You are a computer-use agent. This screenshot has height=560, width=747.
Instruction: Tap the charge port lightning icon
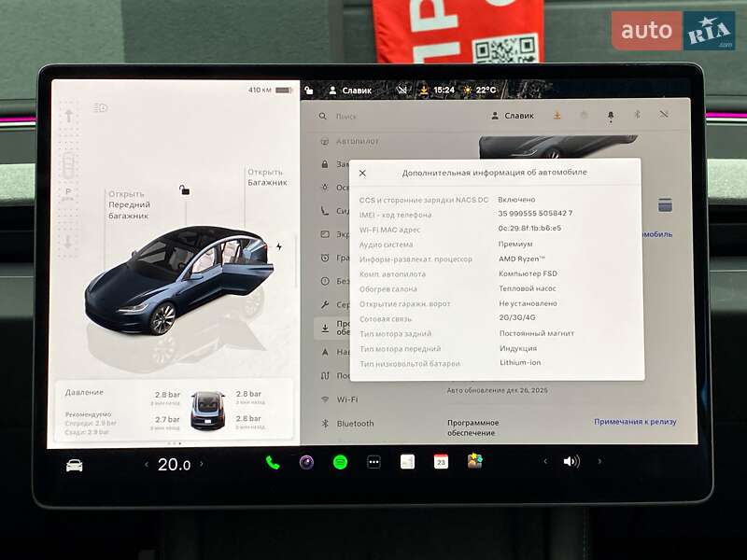[279, 246]
